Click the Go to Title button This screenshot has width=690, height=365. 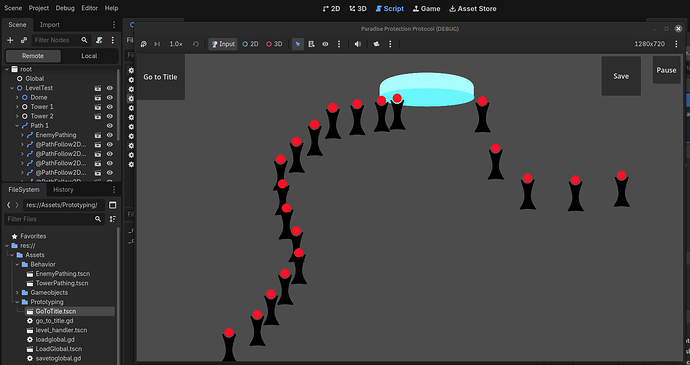[160, 77]
